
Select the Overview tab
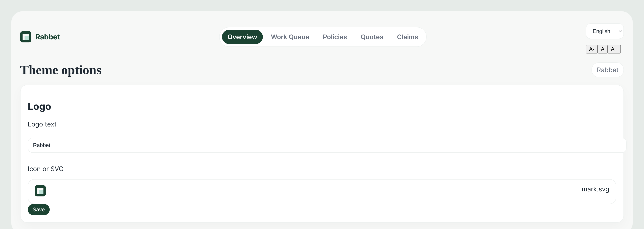(242, 37)
